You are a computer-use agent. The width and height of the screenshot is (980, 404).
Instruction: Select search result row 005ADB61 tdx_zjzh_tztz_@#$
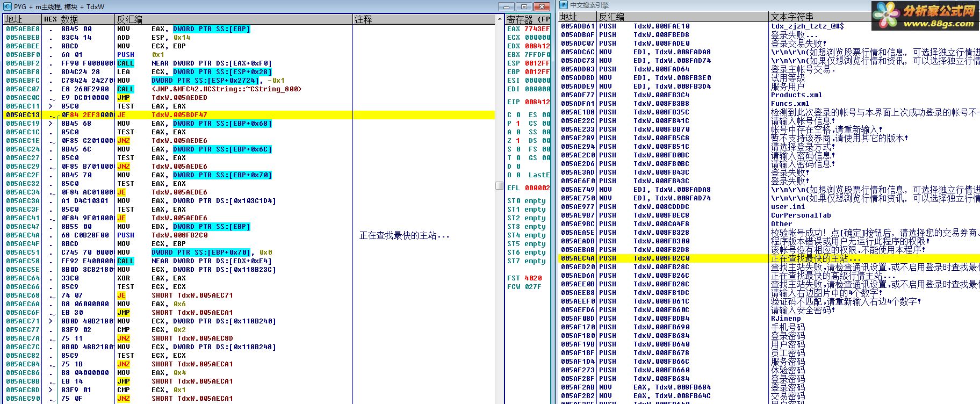pos(769,26)
